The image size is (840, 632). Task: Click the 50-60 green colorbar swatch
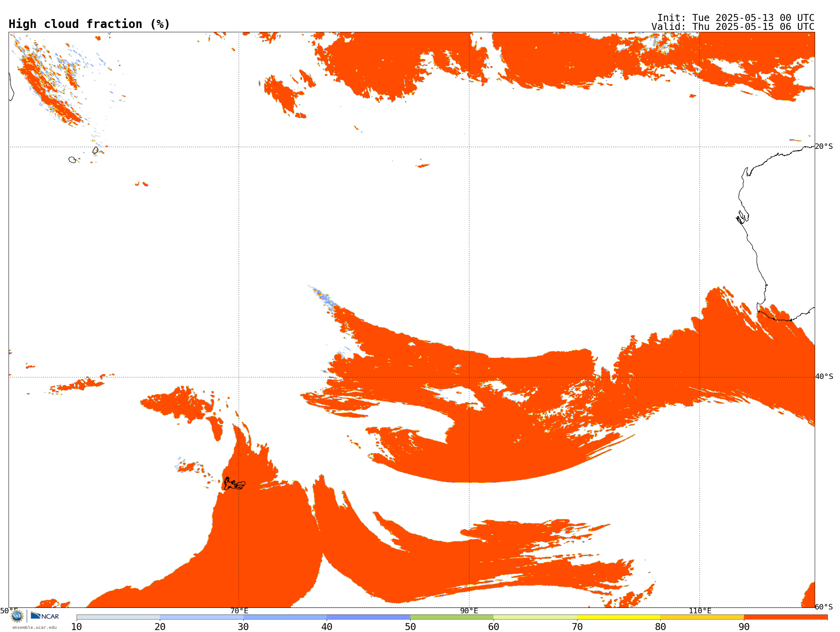point(452,617)
